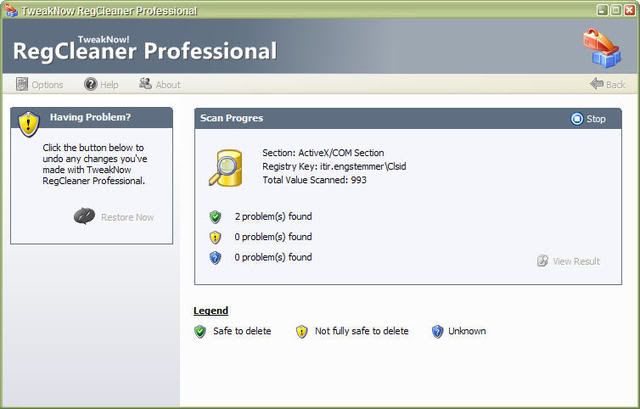Click the Back arrow icon
Viewport: 640px width, 409px height.
coord(596,84)
